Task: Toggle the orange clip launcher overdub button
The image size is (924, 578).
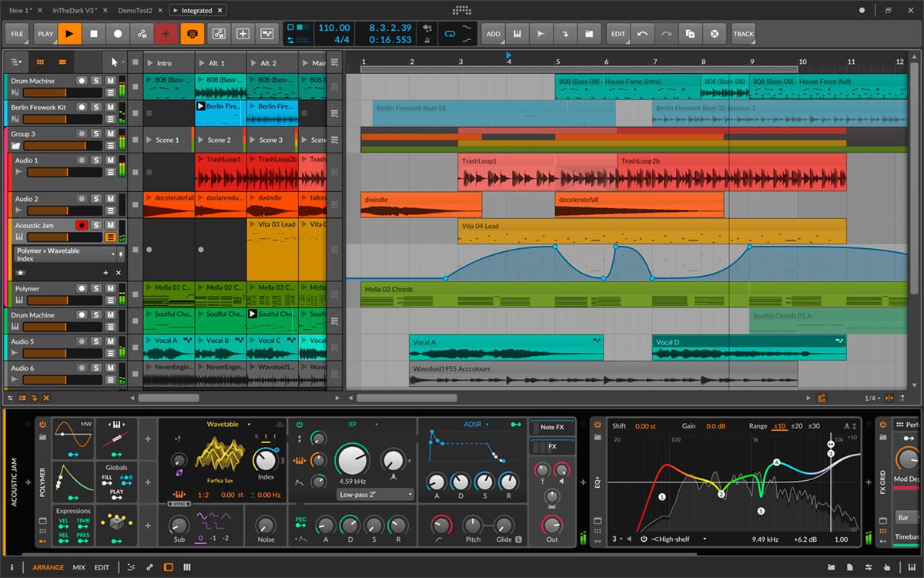Action: click(192, 34)
